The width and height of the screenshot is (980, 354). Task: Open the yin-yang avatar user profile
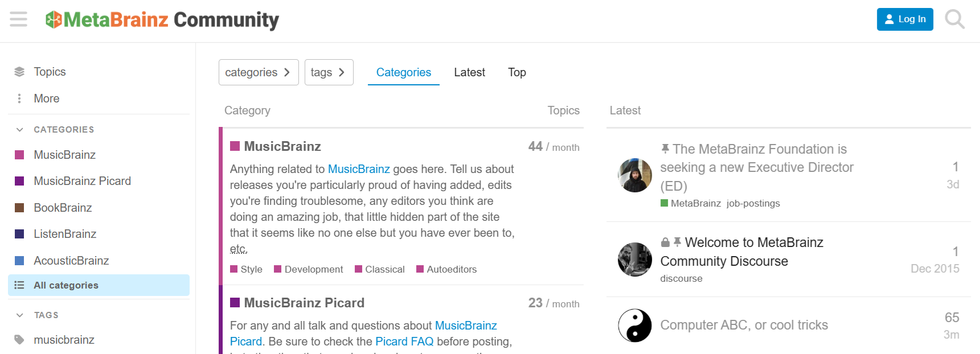634,326
